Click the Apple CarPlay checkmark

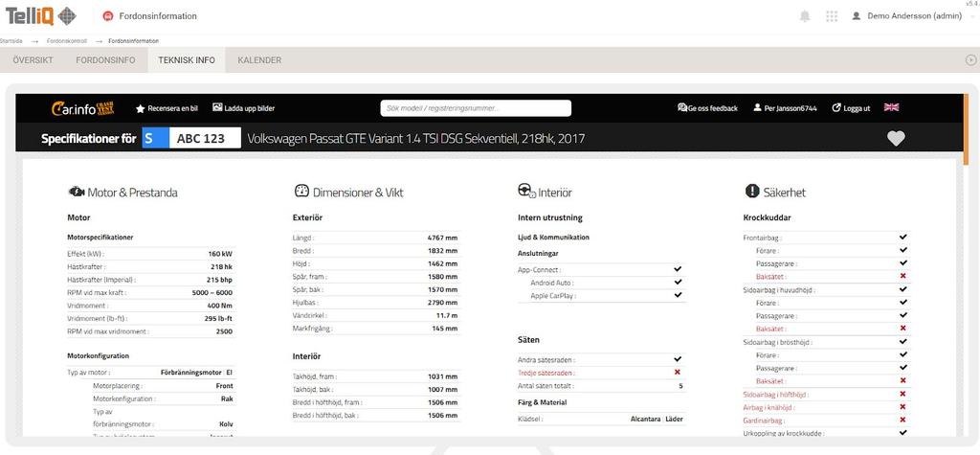(678, 295)
